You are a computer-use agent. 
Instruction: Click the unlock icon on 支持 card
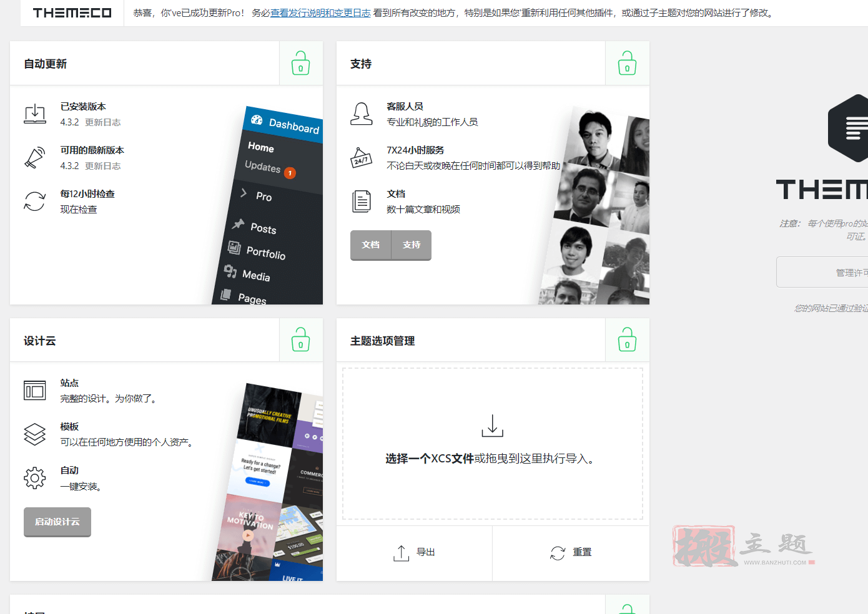tap(628, 63)
